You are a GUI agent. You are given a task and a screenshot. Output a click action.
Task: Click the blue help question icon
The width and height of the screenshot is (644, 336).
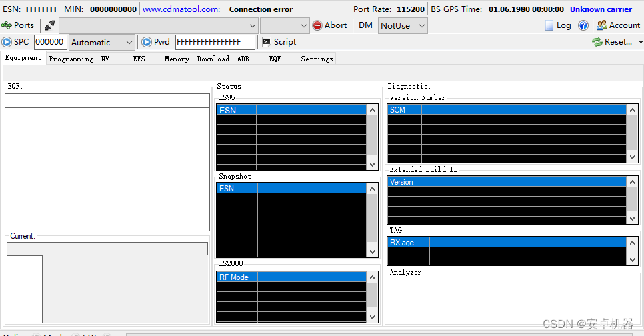[x=583, y=25]
